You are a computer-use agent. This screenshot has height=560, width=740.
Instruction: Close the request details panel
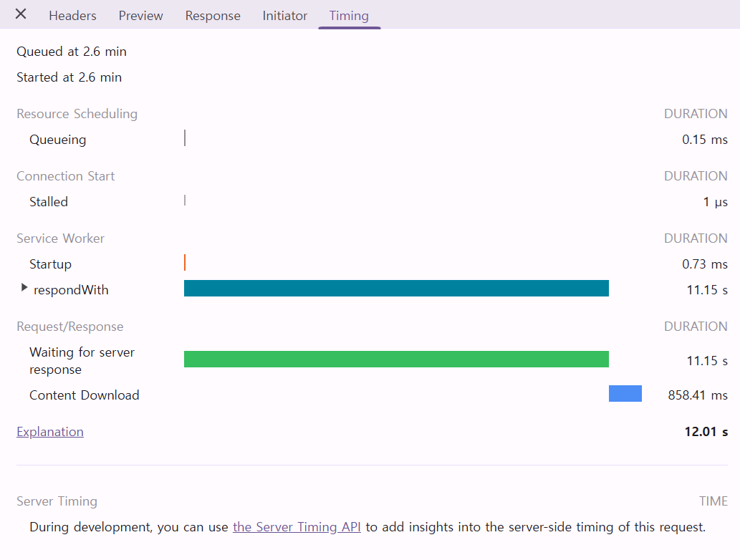point(21,14)
